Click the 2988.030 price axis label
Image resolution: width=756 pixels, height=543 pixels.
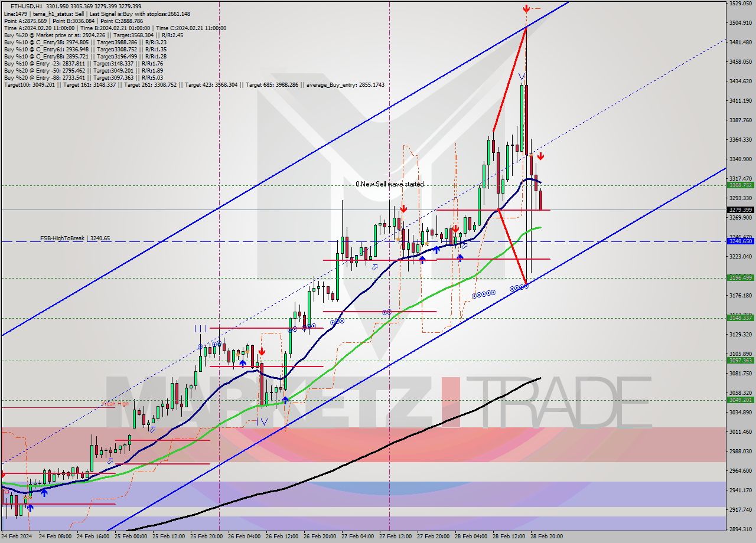740,452
